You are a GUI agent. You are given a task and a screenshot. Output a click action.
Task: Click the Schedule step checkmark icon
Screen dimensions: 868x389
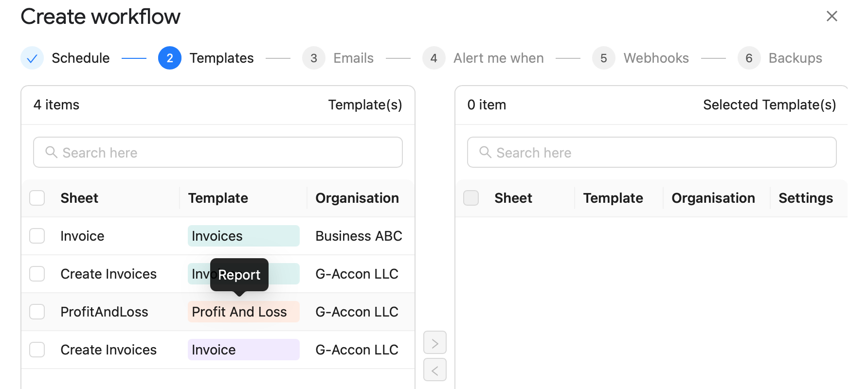click(32, 58)
